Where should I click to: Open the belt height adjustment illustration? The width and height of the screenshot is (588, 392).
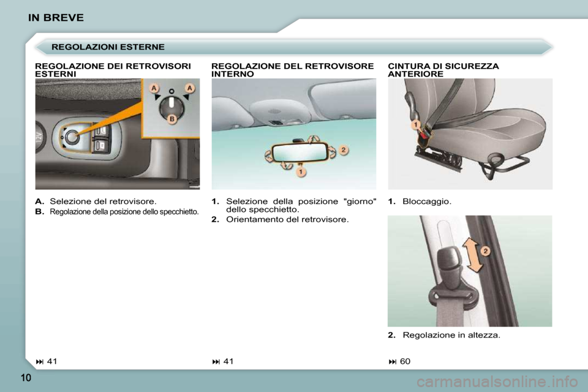click(x=470, y=271)
